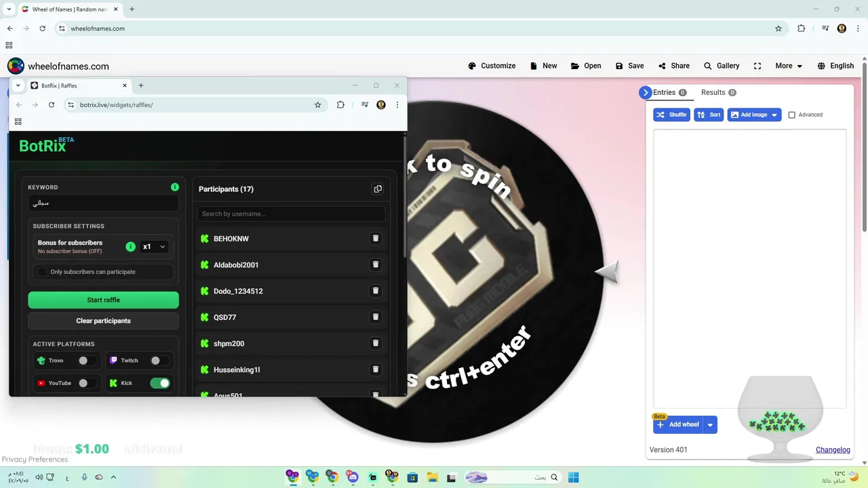
Task: Change language from English
Action: point(835,66)
